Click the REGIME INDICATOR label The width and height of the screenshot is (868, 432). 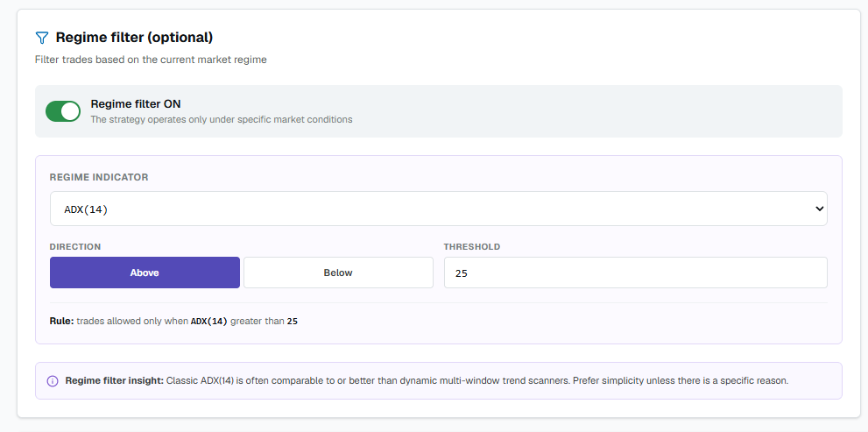coord(99,177)
